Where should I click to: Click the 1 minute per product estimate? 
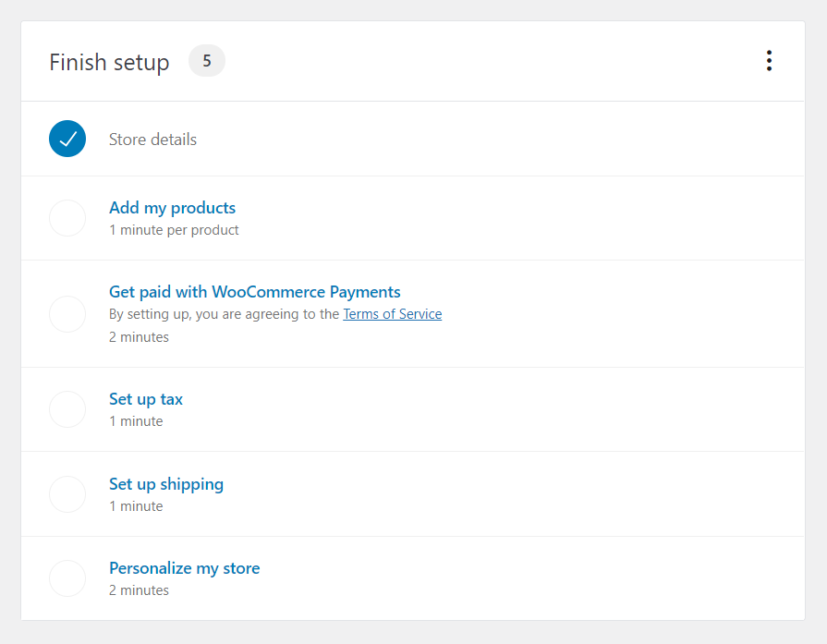174,229
